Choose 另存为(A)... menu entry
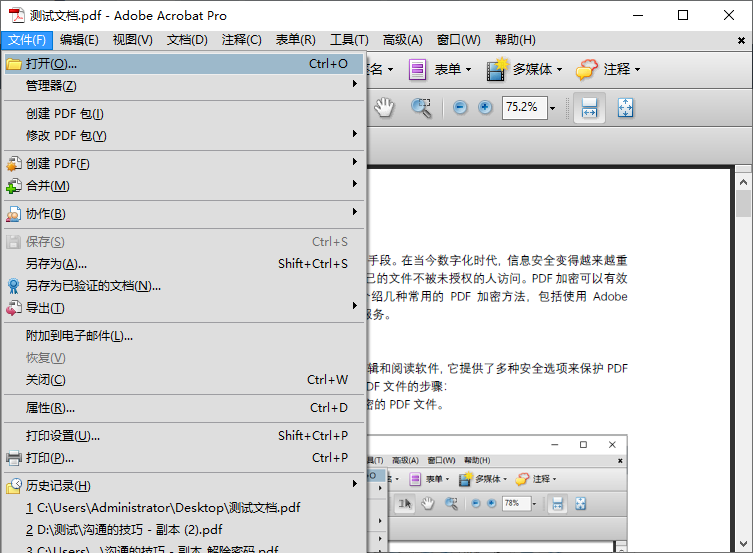753x553 pixels. 184,264
